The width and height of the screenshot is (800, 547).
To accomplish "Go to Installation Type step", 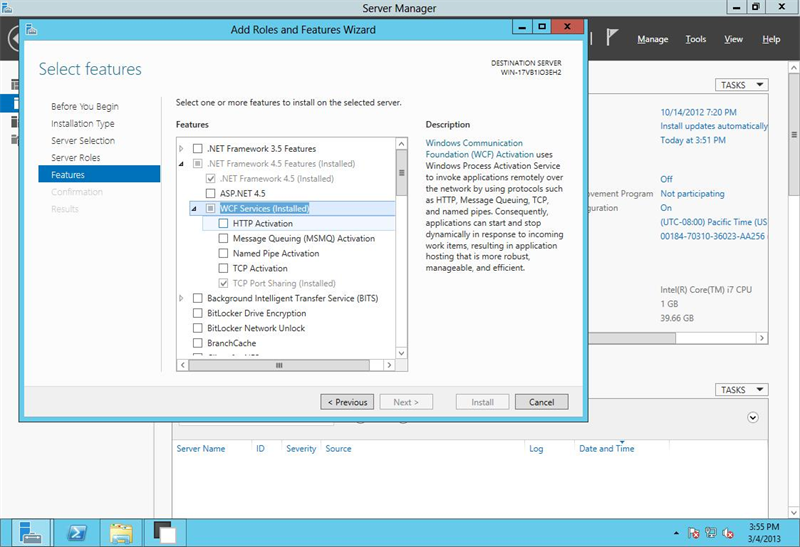I will [x=83, y=123].
